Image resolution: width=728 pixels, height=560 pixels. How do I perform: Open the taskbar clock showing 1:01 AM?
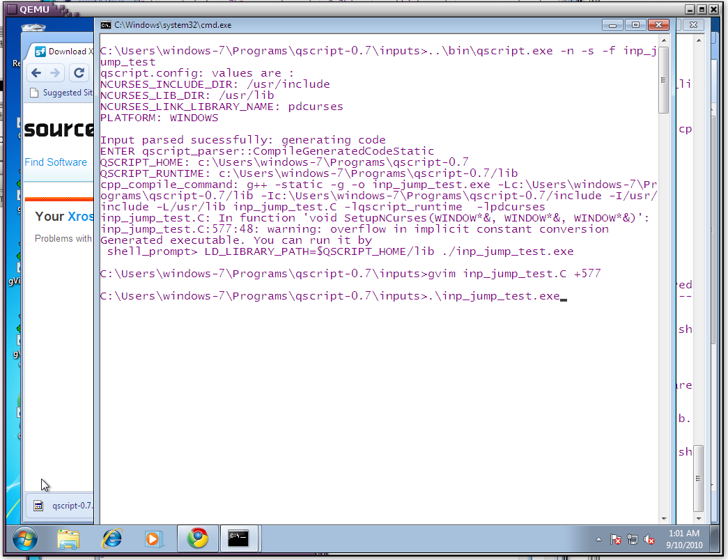pyautogui.click(x=685, y=538)
